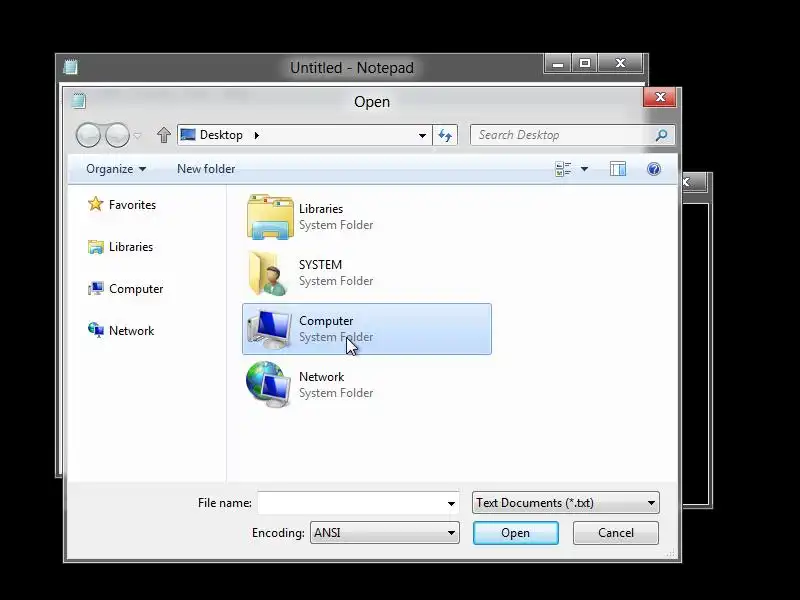Expand the breadcrumb arrow after Desktop
Image resolution: width=800 pixels, height=600 pixels.
(x=257, y=135)
